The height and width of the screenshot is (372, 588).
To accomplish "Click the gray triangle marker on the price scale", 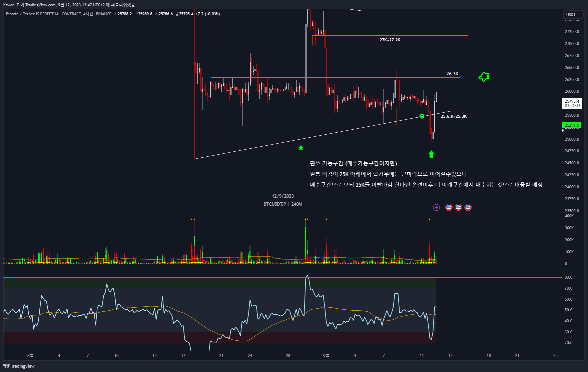I will click(x=563, y=130).
